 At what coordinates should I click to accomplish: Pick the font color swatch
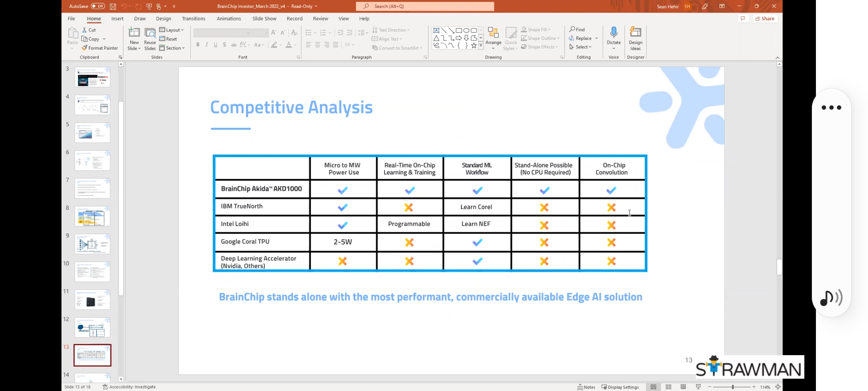289,45
